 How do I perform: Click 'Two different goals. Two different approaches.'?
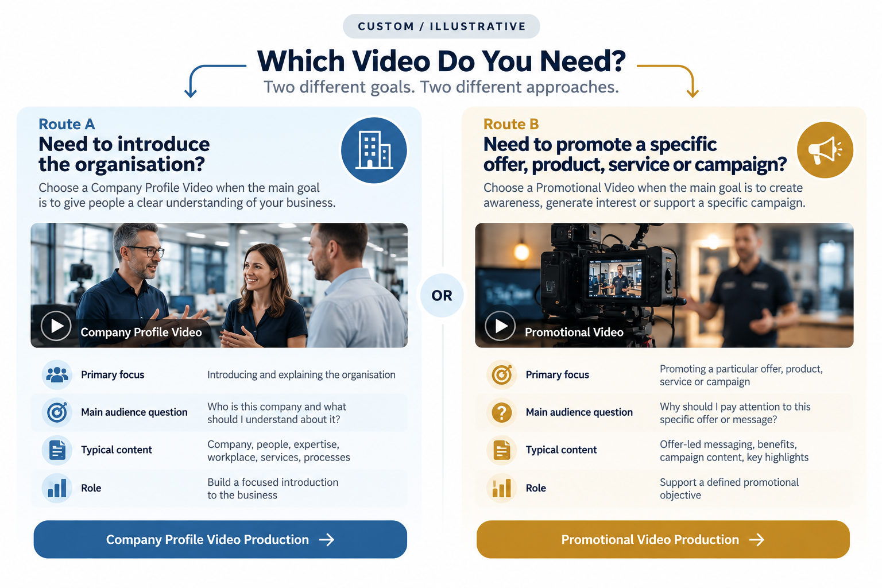[442, 87]
